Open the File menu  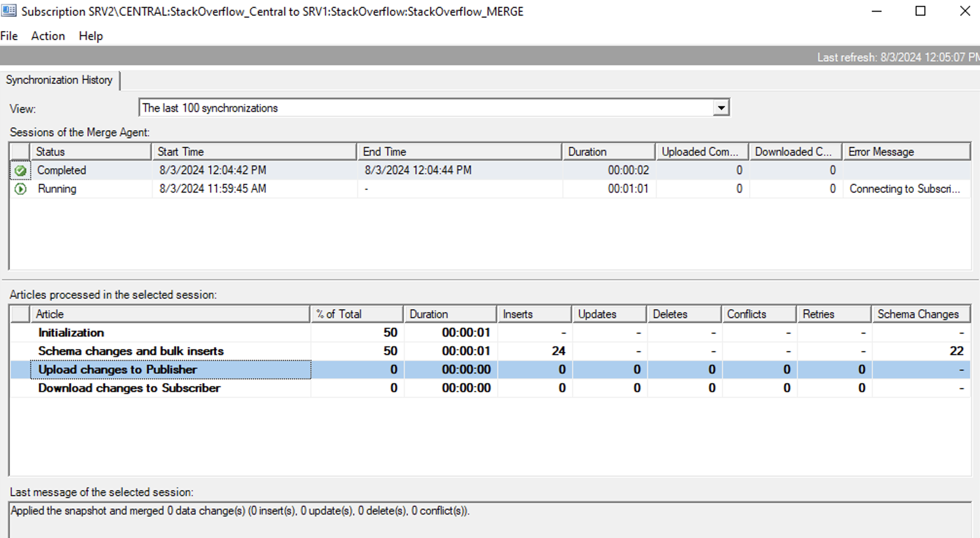(x=9, y=36)
